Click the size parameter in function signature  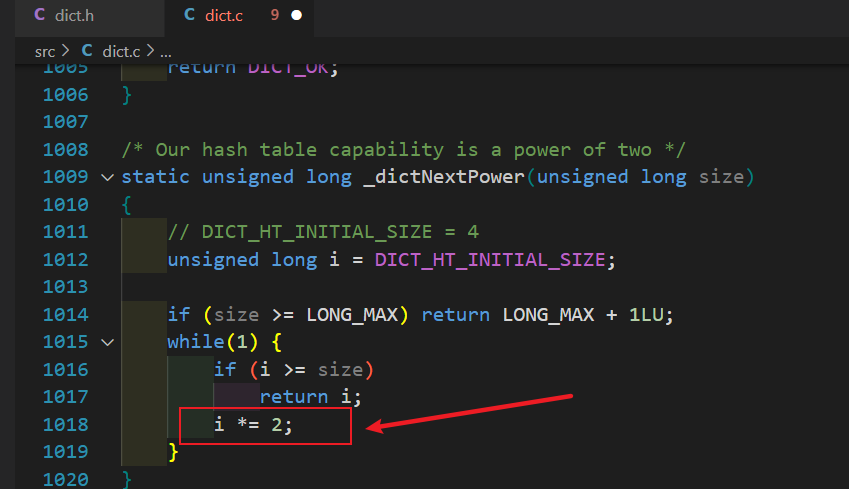[x=721, y=178]
